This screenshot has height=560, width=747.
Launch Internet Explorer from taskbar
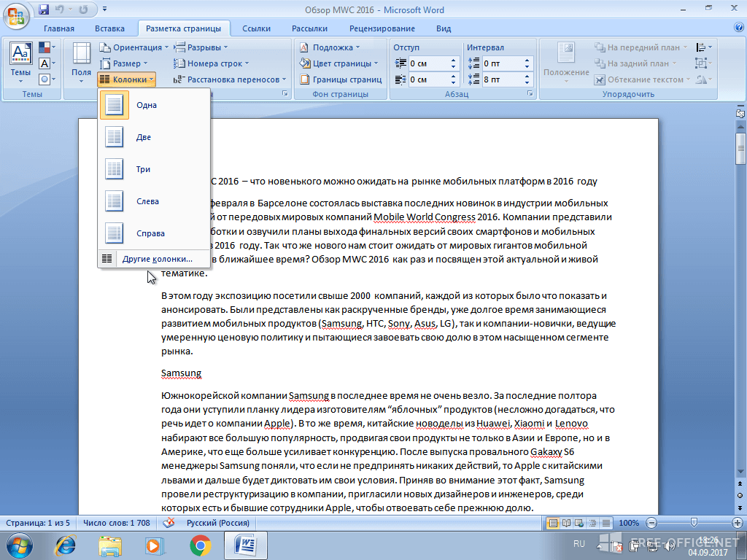tap(65, 545)
